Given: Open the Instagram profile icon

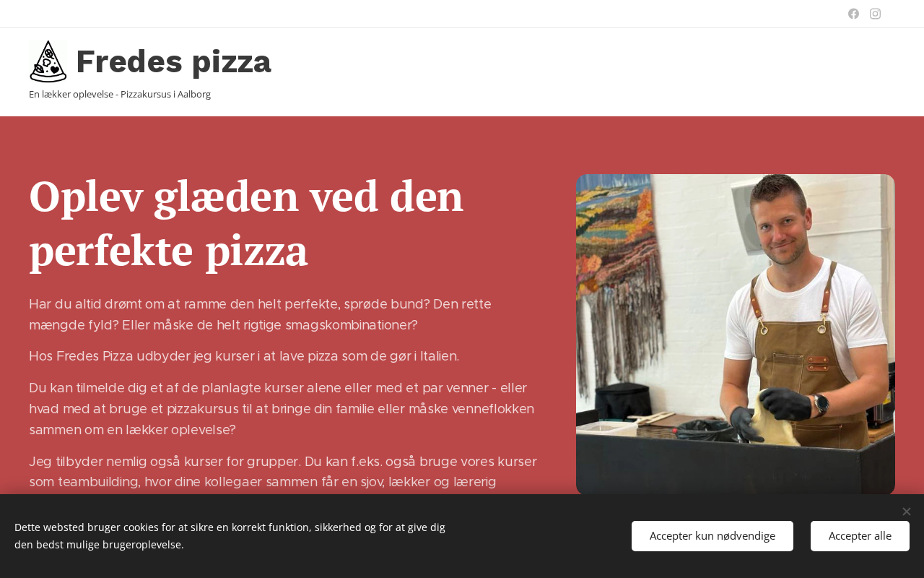Looking at the screenshot, I should pos(875,14).
